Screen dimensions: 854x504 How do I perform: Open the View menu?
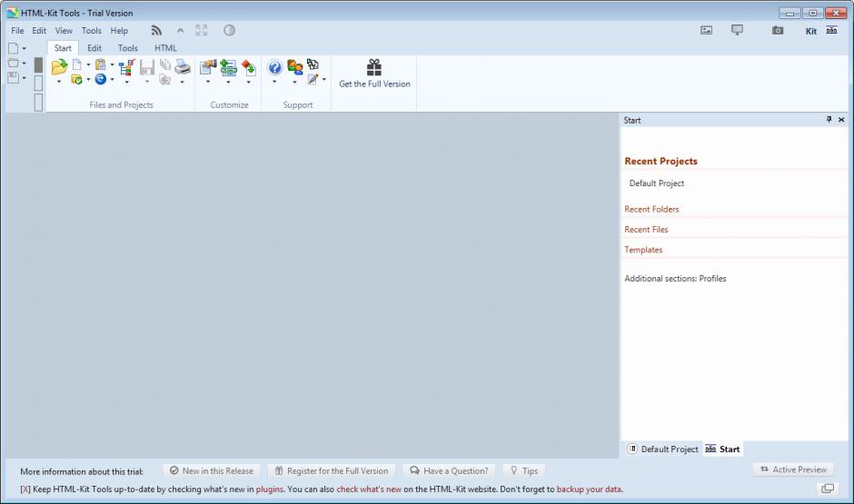(64, 31)
